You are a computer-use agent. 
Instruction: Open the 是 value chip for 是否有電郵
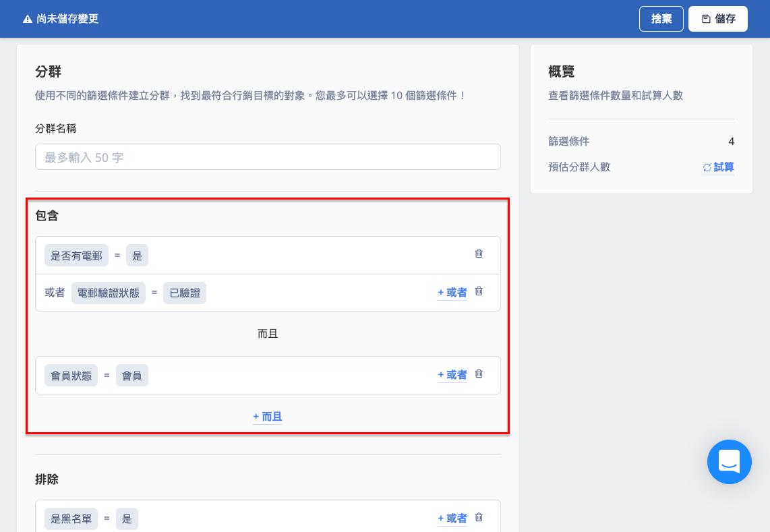tap(137, 256)
